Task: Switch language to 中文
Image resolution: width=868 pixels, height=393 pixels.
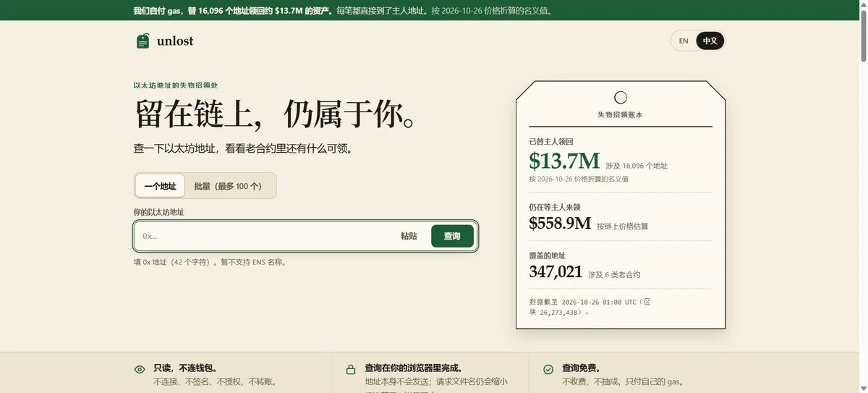Action: pyautogui.click(x=710, y=41)
